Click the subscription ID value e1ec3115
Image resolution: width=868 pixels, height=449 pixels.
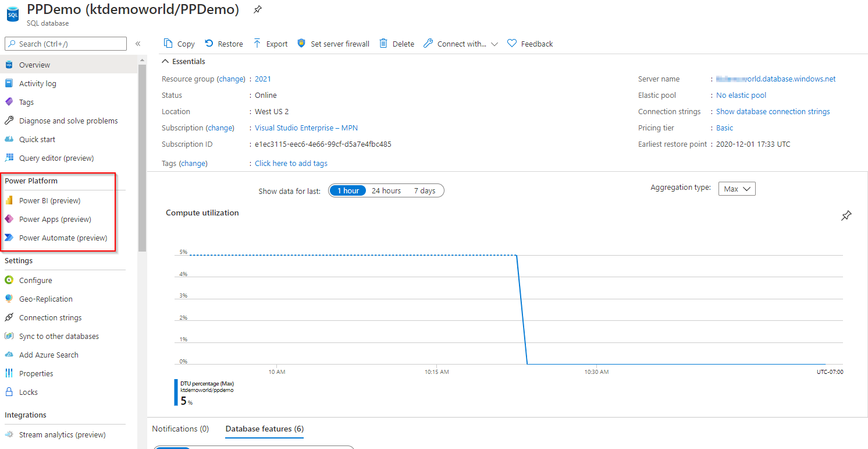tap(323, 144)
